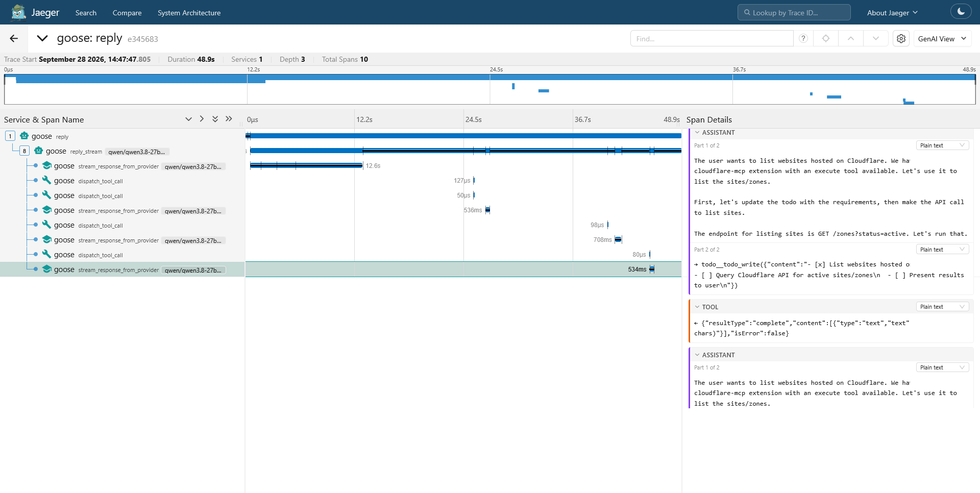Click the 708ms span bar in timeline
This screenshot has width=980, height=493.
(618, 239)
